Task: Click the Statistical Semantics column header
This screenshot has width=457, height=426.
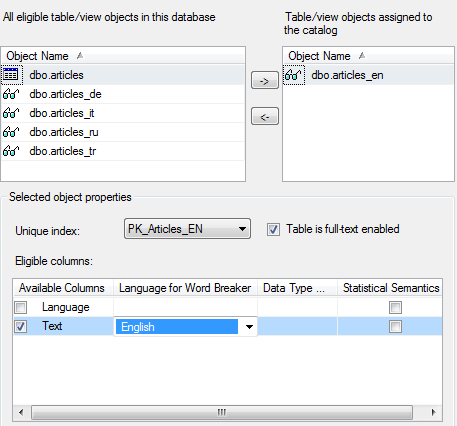Action: click(x=390, y=288)
